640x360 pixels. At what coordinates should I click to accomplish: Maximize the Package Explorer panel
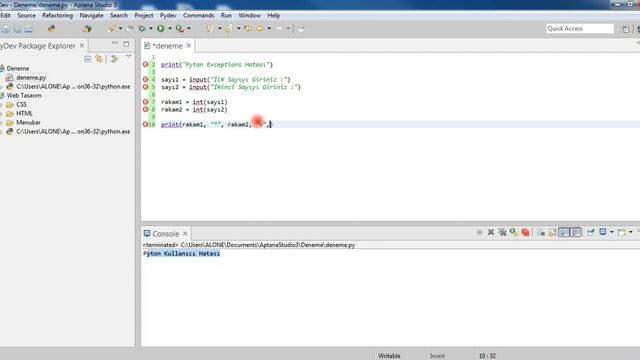click(x=126, y=44)
